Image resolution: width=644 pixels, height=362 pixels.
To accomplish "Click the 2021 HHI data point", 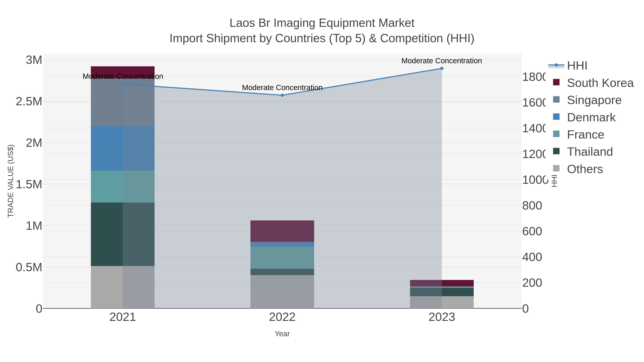I will [x=123, y=84].
